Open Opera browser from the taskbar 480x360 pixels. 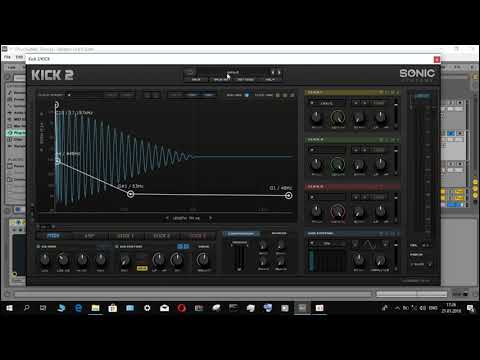pos(182,308)
